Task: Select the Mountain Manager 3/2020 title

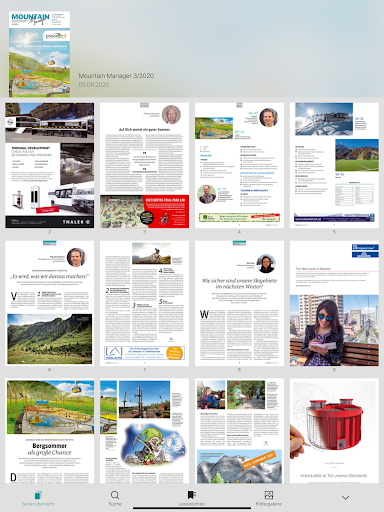Action: [x=116, y=76]
